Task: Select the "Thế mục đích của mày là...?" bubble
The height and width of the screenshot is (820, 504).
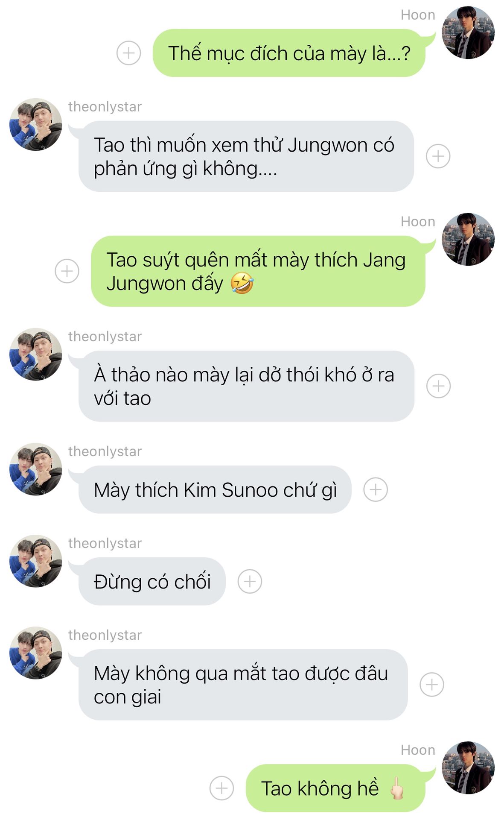Action: (289, 53)
